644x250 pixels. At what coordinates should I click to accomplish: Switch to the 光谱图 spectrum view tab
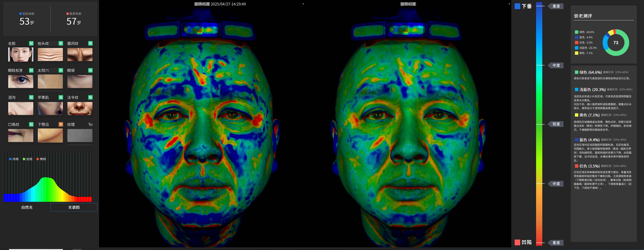click(x=74, y=207)
